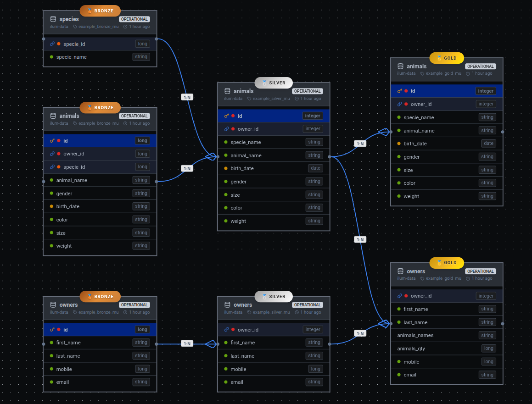Click the 1:N label on the gold owners connection
The image size is (532, 404).
(360, 333)
